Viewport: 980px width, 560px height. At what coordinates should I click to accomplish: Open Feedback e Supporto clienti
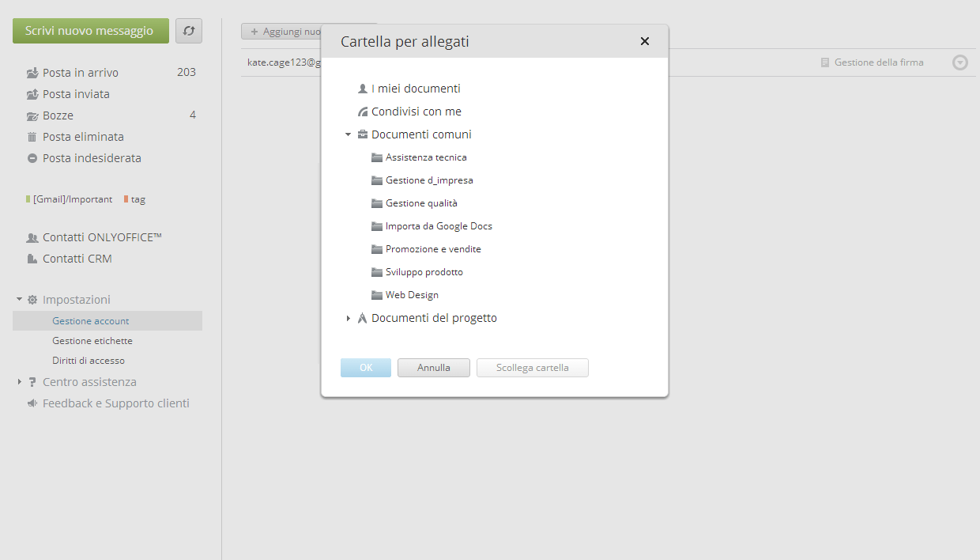116,403
